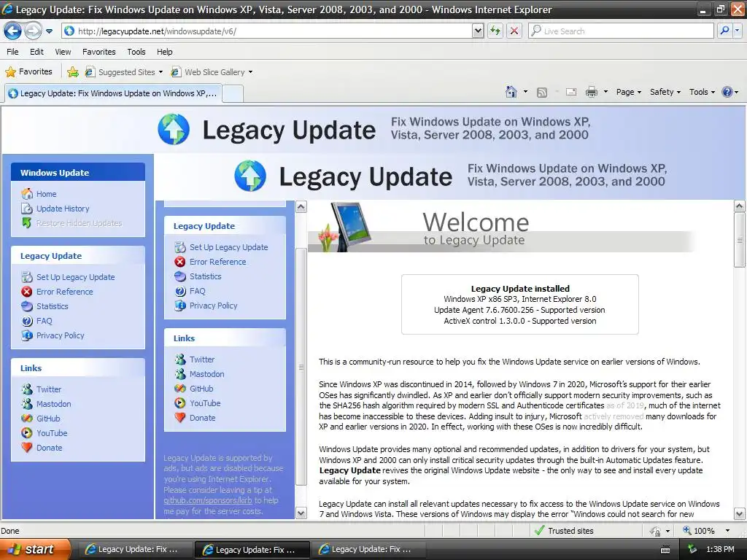Open the Tools command bar dropdown
The height and width of the screenshot is (560, 747).
(x=702, y=92)
